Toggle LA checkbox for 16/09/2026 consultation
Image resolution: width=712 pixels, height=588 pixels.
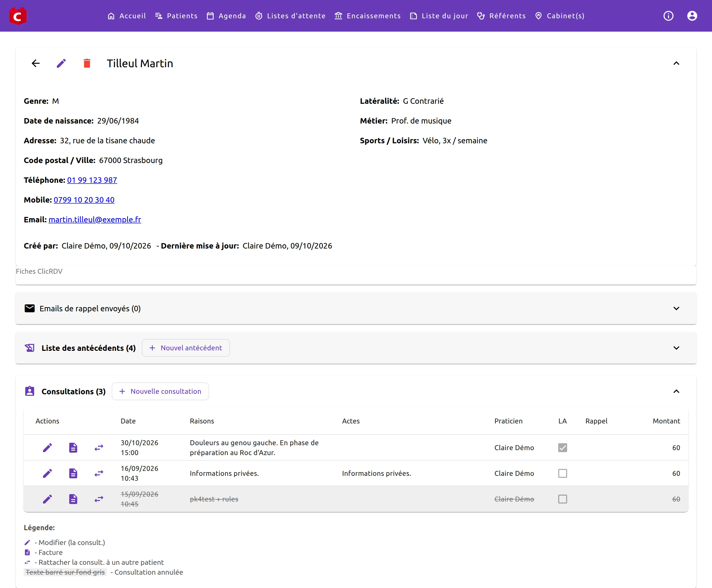(x=562, y=473)
